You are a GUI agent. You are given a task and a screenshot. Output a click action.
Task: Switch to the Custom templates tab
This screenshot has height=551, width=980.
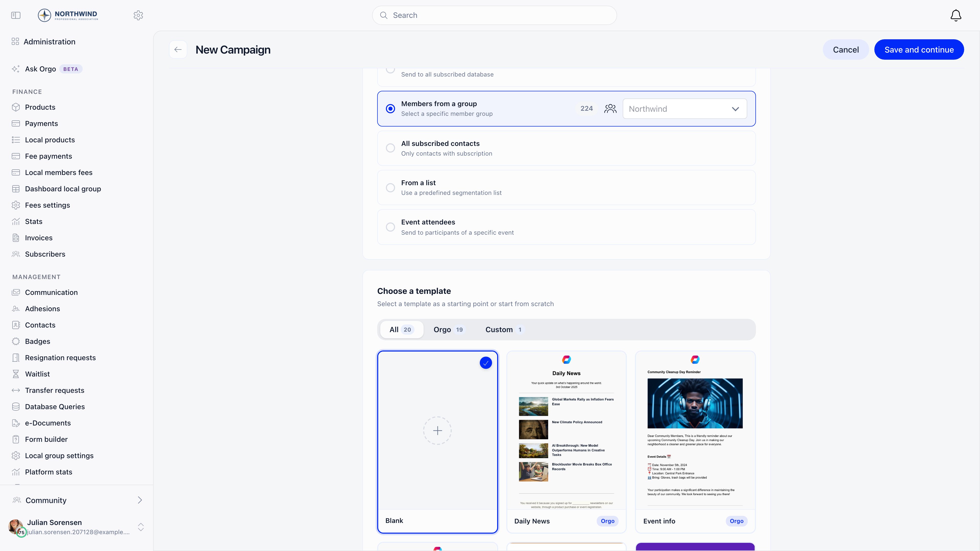(x=505, y=330)
